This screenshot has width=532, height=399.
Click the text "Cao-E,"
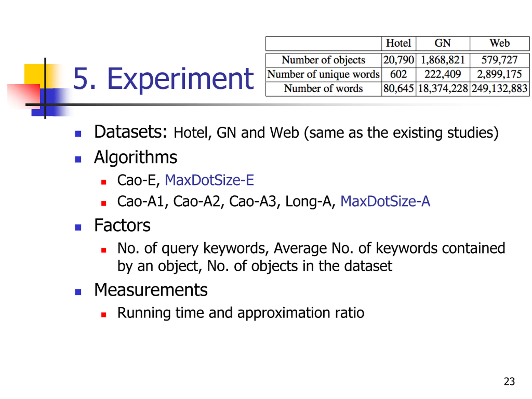pos(139,180)
